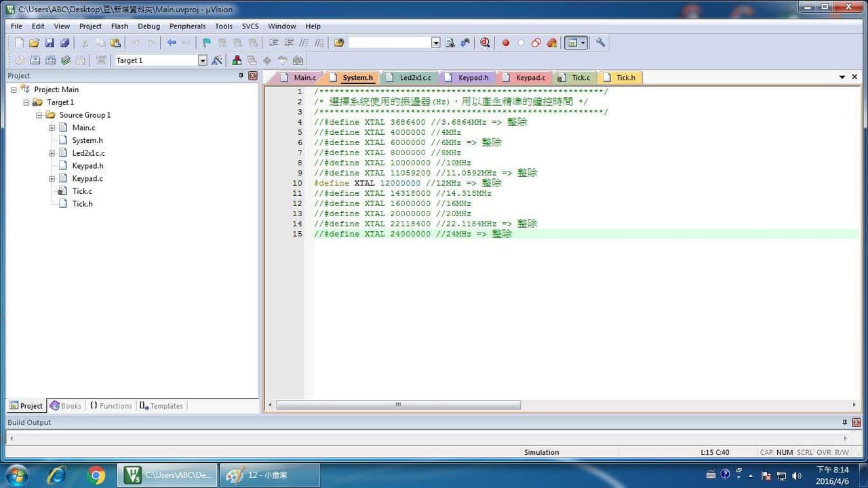This screenshot has width=868, height=488.
Task: Open a file with the Open icon
Action: point(34,43)
